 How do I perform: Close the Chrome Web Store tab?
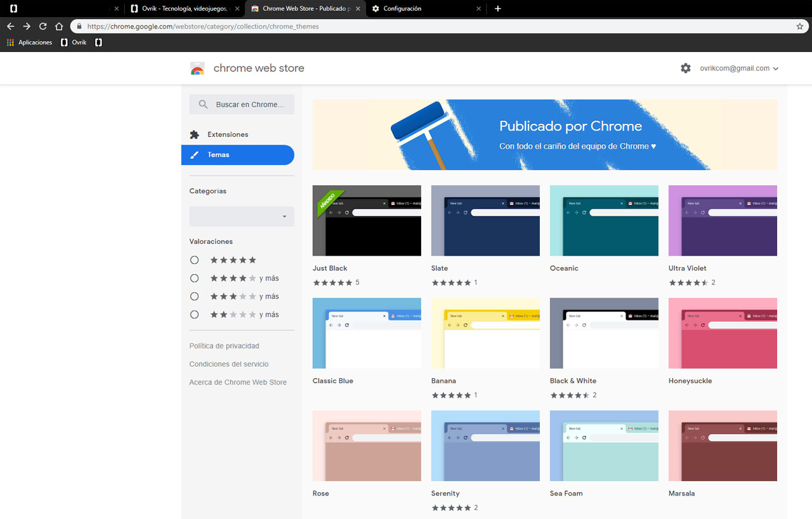[x=358, y=9]
